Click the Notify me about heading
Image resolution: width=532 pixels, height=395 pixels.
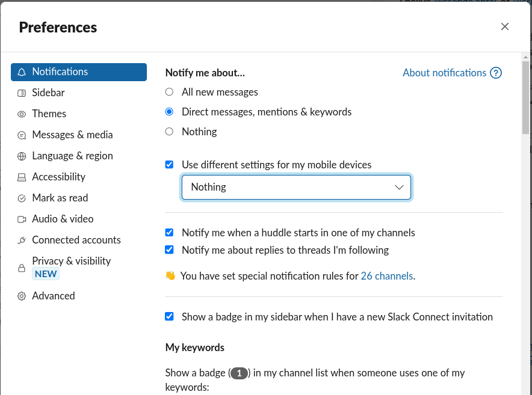(205, 73)
